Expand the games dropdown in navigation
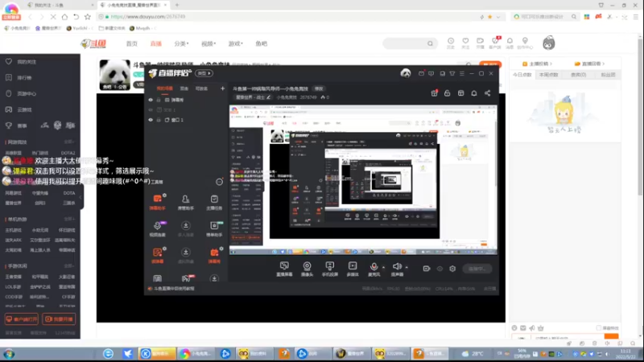Screen dimensions: 644x362 235,43
